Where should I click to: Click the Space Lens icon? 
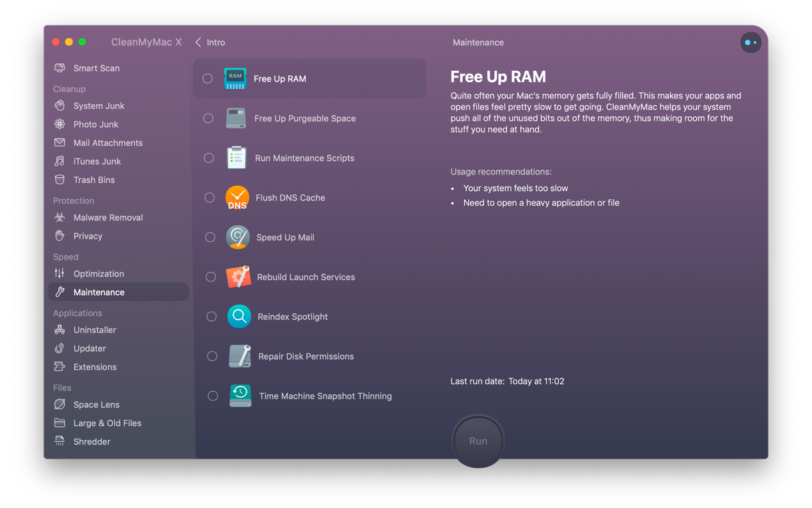pyautogui.click(x=60, y=404)
